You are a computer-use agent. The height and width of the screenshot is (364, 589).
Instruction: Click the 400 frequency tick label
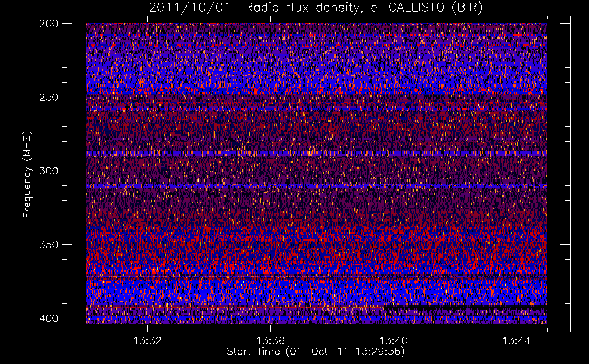coord(48,318)
